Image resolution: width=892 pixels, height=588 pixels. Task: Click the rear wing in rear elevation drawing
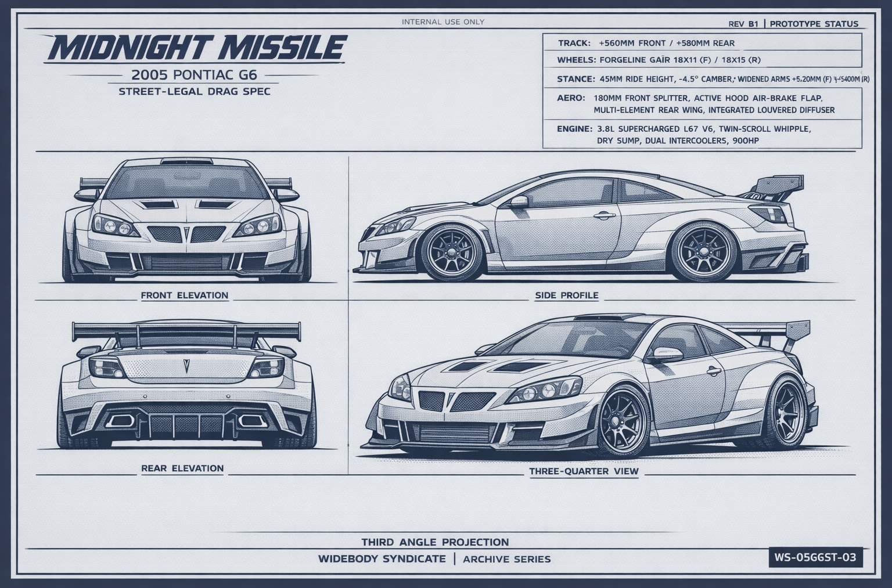coord(186,331)
